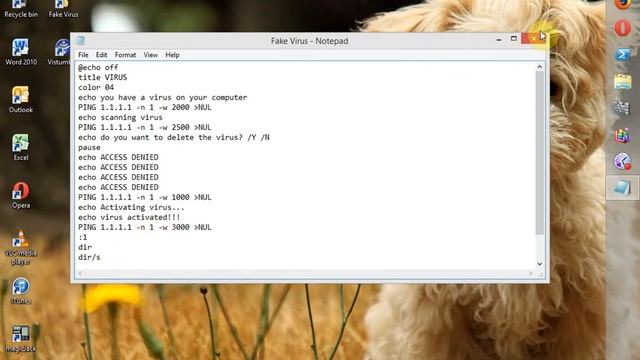The height and width of the screenshot is (360, 640).
Task: Click the keyboard icon in the taskbar
Action: pyautogui.click(x=622, y=108)
